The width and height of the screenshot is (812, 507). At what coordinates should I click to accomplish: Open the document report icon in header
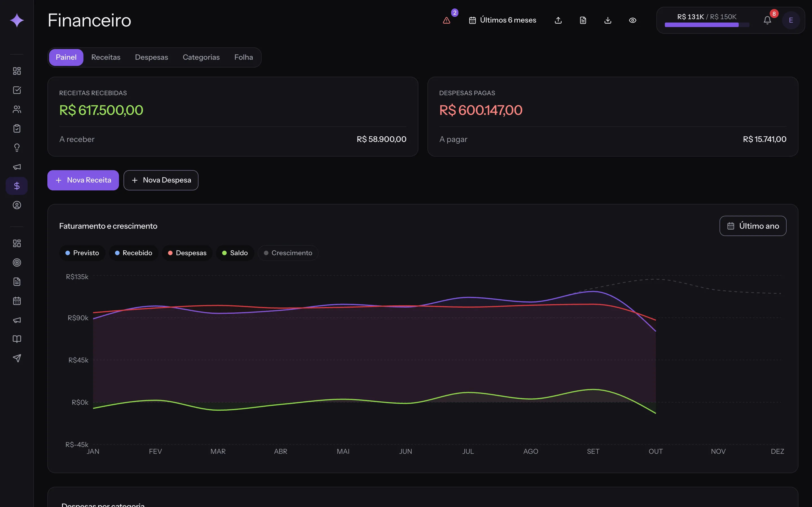[583, 21]
